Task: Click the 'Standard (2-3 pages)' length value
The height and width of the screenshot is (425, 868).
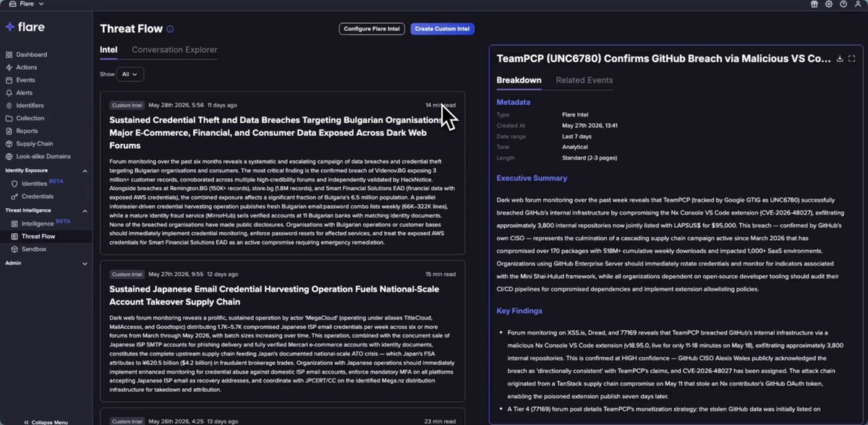Action: tap(589, 158)
